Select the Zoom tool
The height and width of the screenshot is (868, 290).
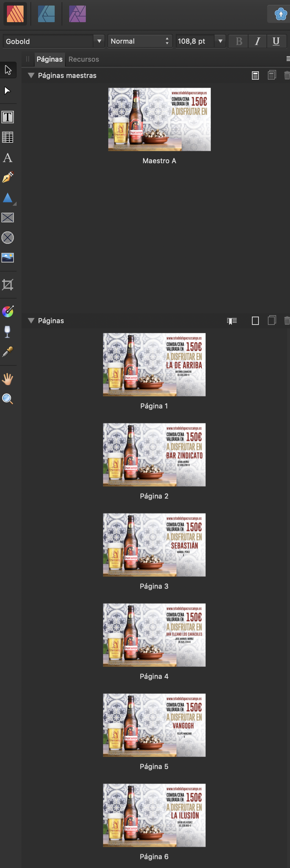pyautogui.click(x=8, y=399)
